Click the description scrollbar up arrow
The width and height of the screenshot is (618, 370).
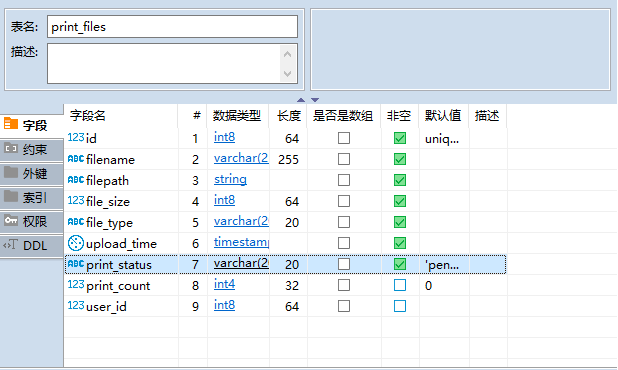pos(288,54)
